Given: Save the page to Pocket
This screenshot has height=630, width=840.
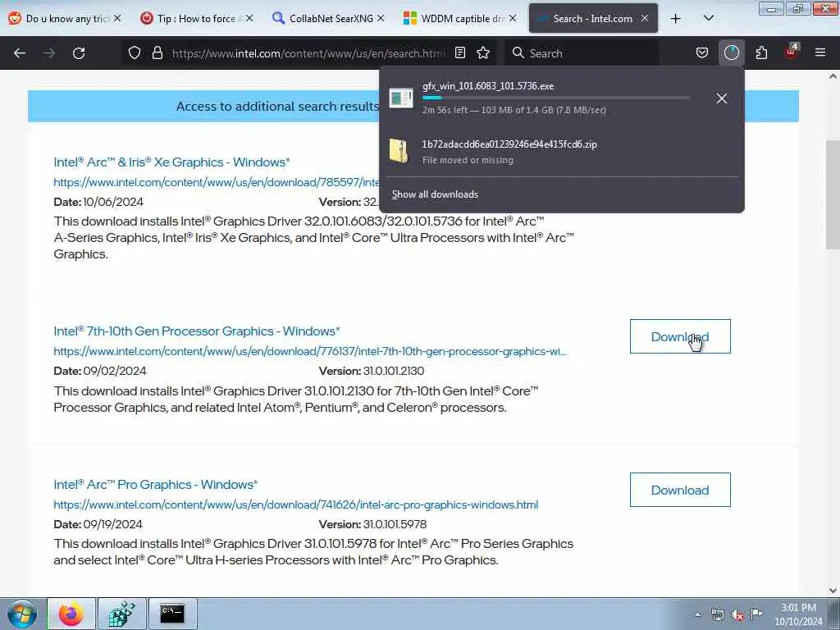Looking at the screenshot, I should [702, 52].
